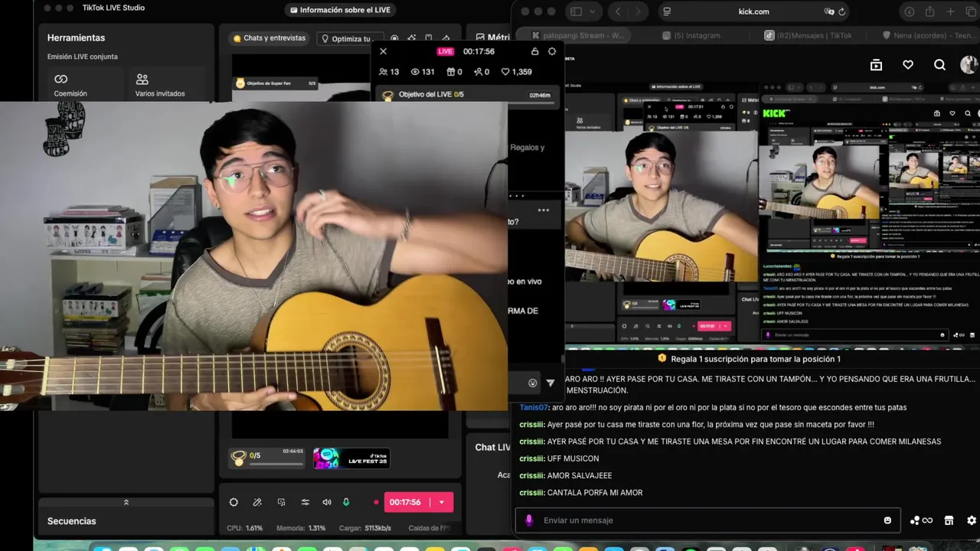Select the Chats y entrevistas tab

(269, 38)
